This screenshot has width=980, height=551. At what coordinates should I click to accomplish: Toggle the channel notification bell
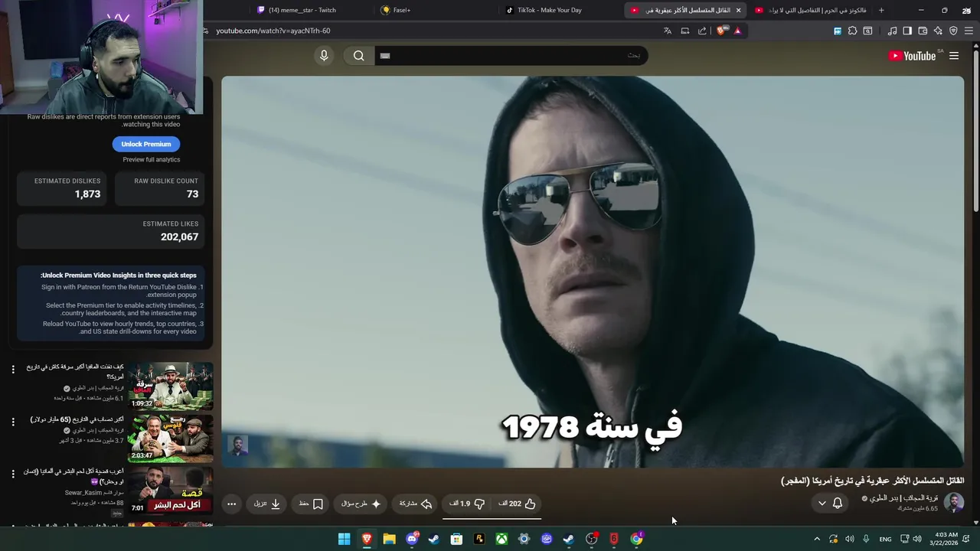coord(838,503)
